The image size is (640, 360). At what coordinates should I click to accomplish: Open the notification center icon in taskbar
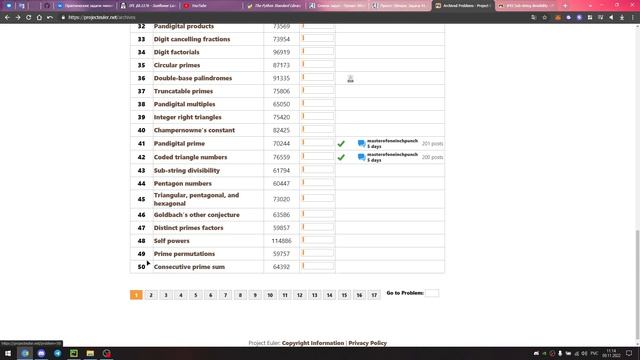[x=629, y=353]
